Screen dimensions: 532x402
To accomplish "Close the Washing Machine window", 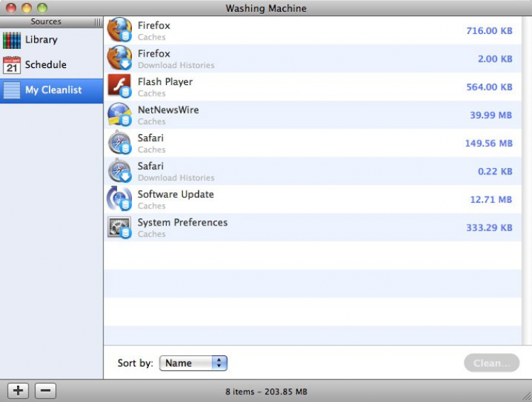I will point(11,8).
